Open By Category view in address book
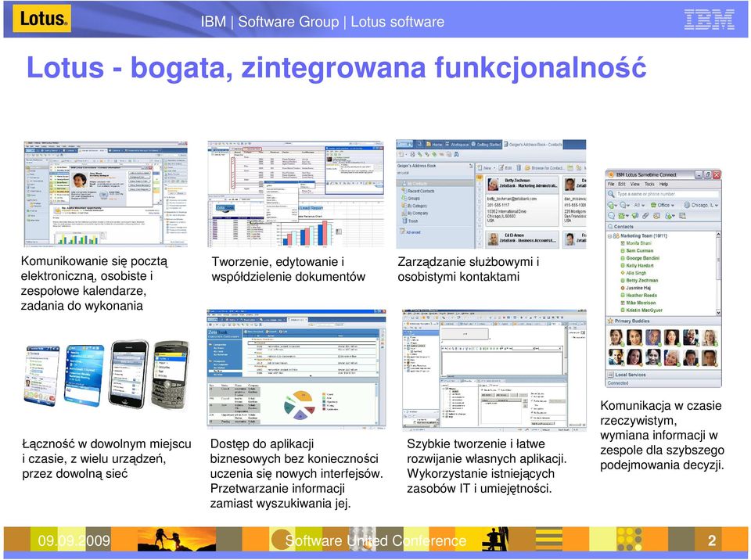751x560 pixels. coord(415,206)
